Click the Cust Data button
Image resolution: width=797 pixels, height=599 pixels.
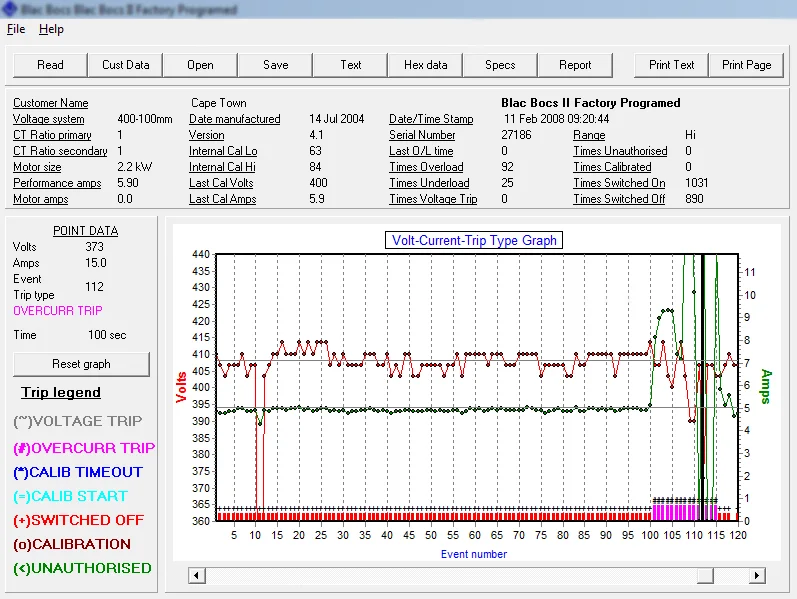point(126,65)
